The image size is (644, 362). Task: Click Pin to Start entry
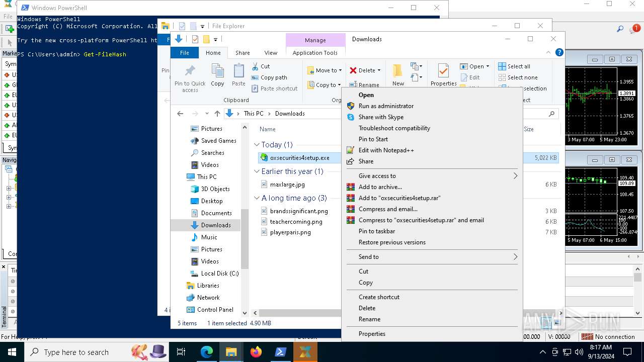pos(373,139)
